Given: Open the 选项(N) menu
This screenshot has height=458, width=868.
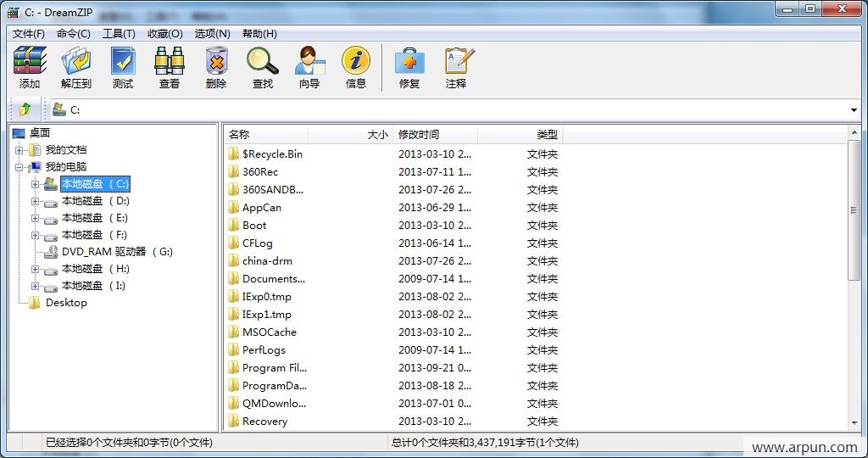Looking at the screenshot, I should [212, 34].
